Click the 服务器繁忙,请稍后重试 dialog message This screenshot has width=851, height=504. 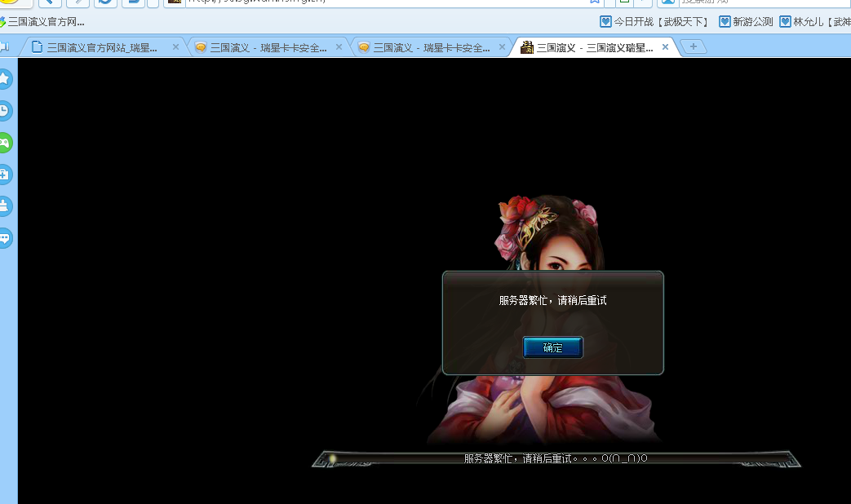[552, 301]
